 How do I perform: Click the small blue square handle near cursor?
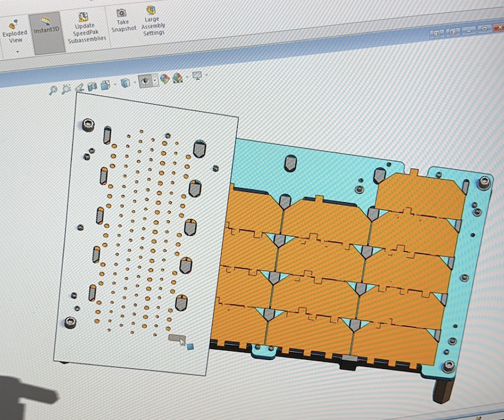[x=190, y=346]
